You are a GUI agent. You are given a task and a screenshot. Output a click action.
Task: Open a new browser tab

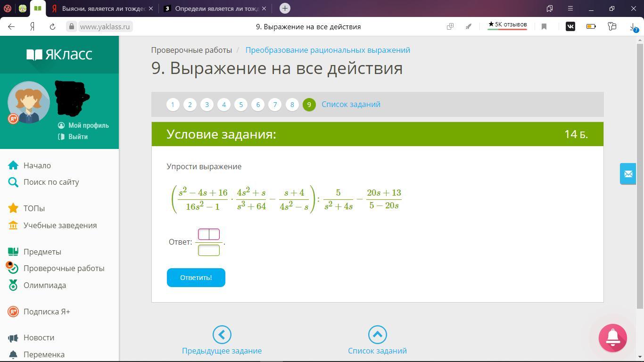pyautogui.click(x=285, y=8)
